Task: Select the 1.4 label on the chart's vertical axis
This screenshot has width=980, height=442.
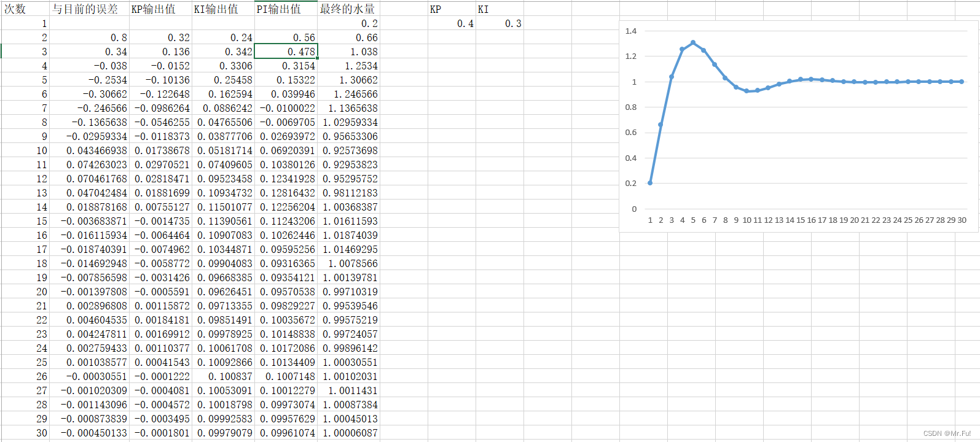Action: coord(631,31)
